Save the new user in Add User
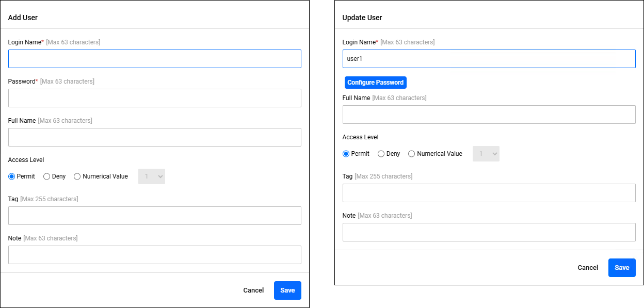The image size is (644, 308). click(287, 290)
